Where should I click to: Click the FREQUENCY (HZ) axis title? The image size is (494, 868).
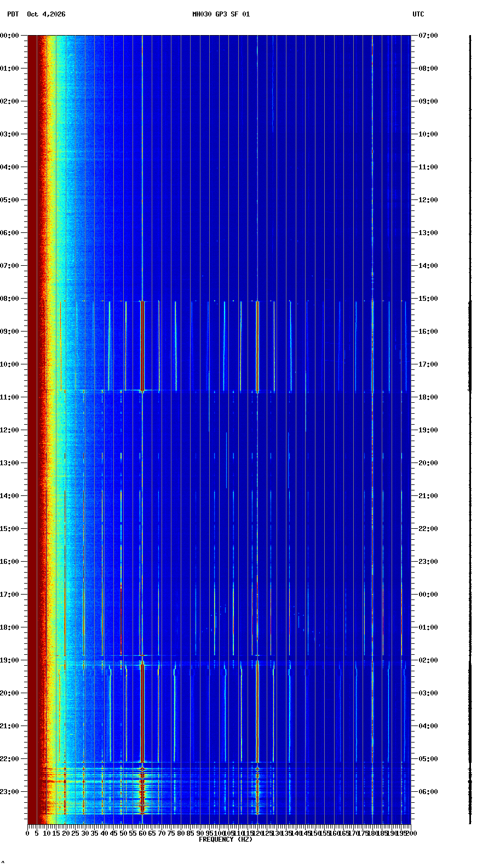pos(226,840)
